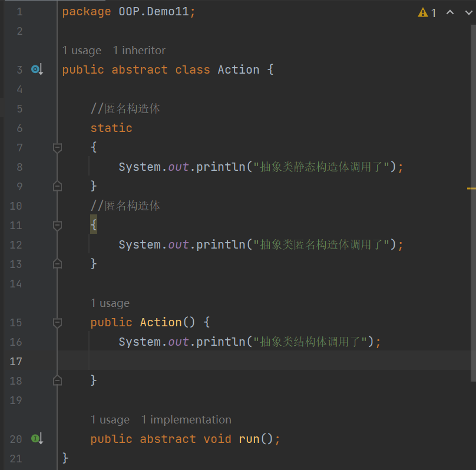Image resolution: width=476 pixels, height=470 pixels.
Task: Click the inheritor gutter icon beside class Action
Action: (x=37, y=69)
